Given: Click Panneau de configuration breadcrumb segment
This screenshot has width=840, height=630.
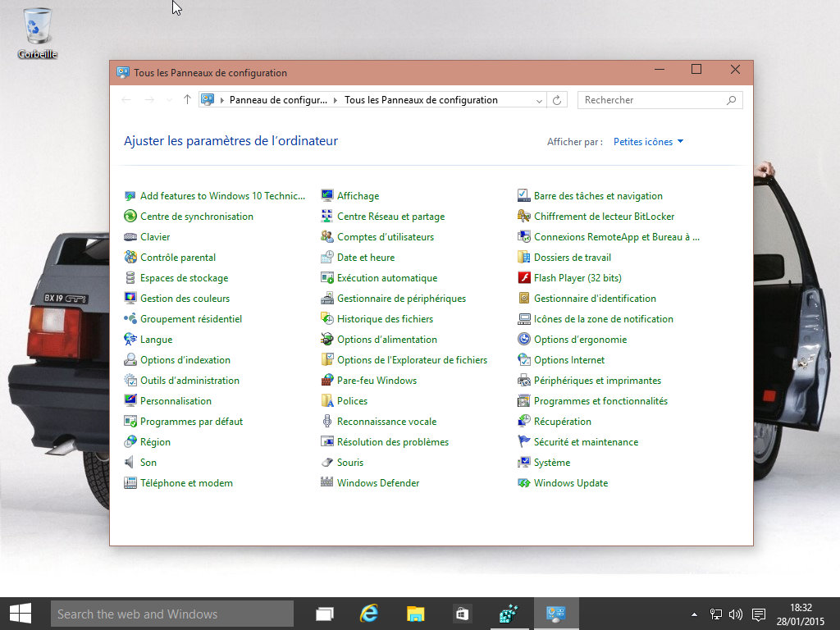Looking at the screenshot, I should coord(278,100).
